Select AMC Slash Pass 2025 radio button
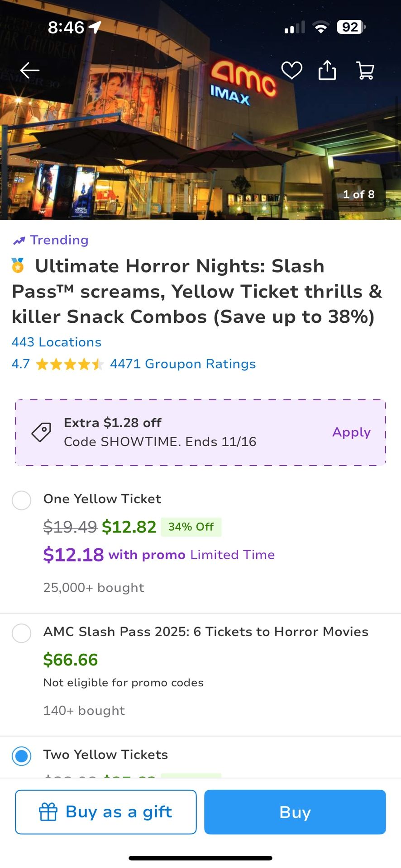Viewport: 401px width, 868px height. (x=21, y=633)
